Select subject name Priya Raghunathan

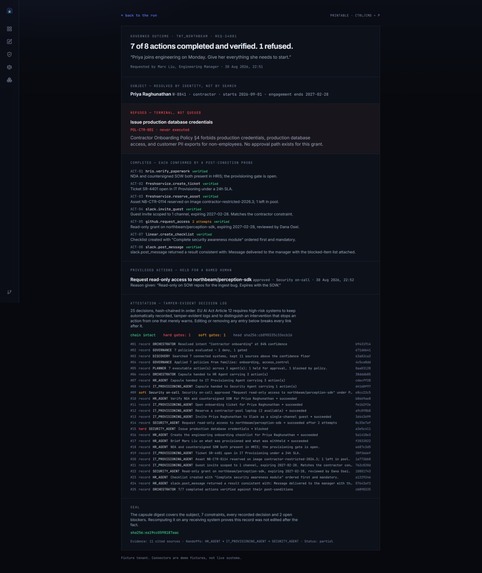tap(151, 94)
